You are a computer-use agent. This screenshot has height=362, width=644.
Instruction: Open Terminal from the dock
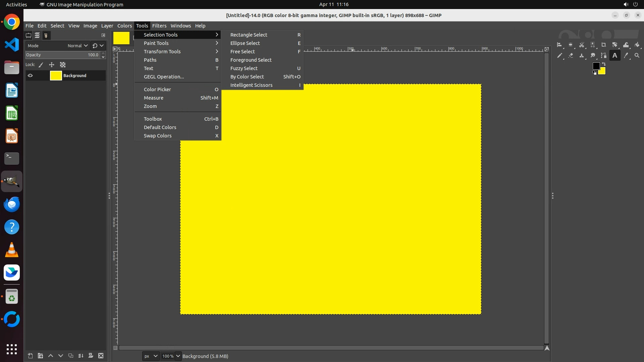click(x=12, y=158)
